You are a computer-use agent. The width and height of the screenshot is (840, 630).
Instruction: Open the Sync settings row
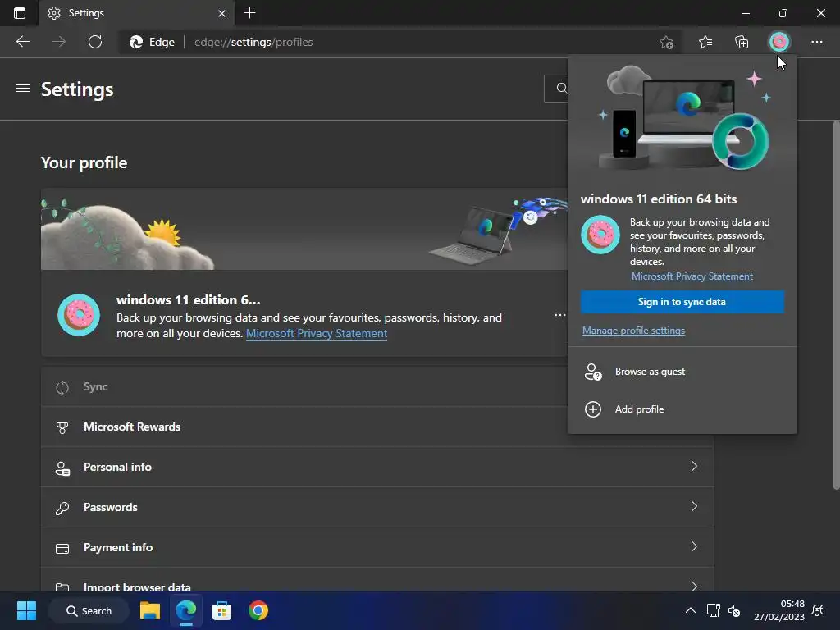tap(304, 387)
